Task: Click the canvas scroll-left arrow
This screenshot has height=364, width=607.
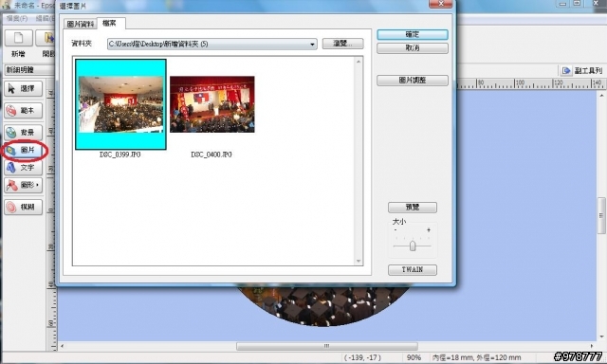Action: point(62,346)
